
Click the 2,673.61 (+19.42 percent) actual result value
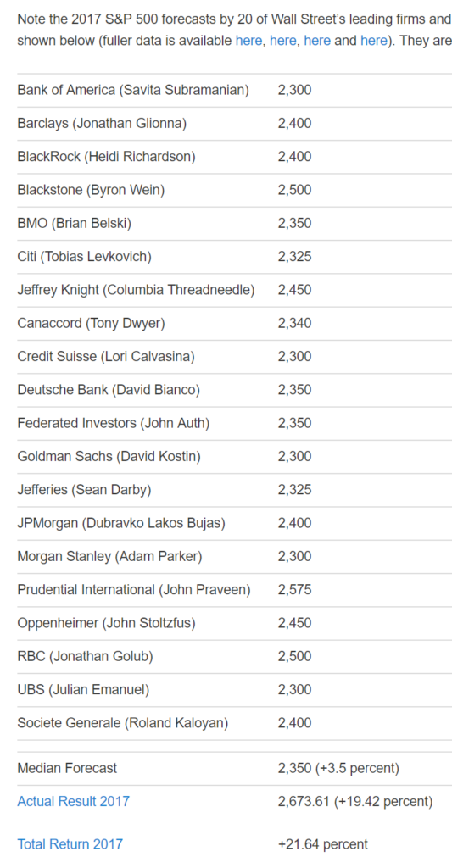point(355,801)
